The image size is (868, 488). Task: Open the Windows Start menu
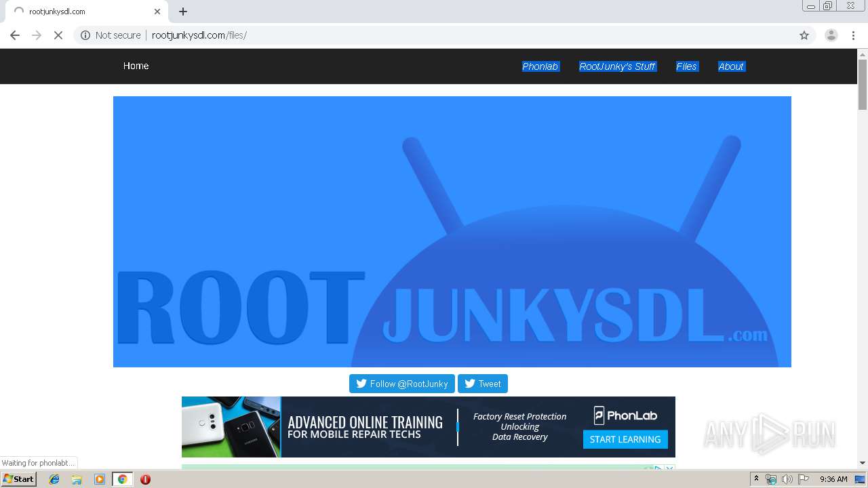pyautogui.click(x=19, y=479)
